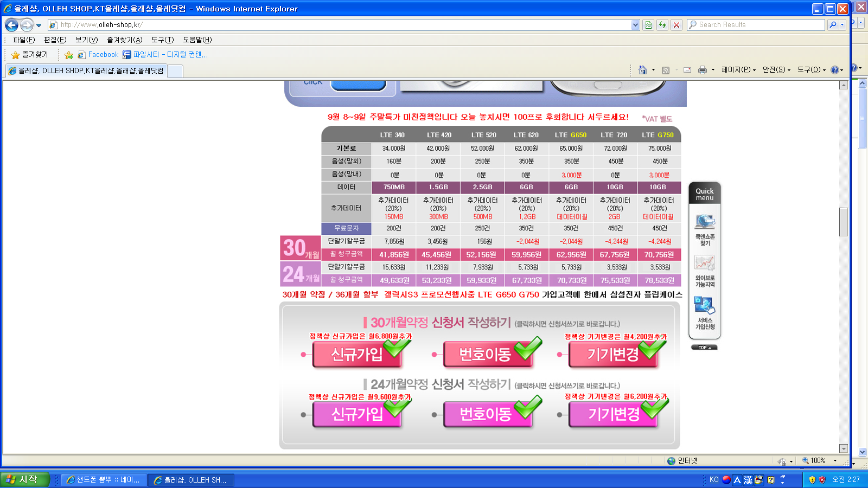Click the add to favorites bar icon

point(68,55)
